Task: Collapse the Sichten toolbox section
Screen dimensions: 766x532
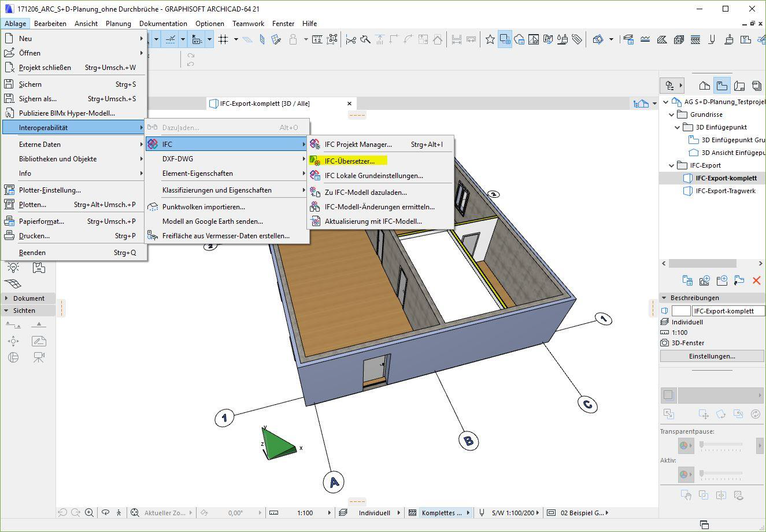Action: (6, 311)
